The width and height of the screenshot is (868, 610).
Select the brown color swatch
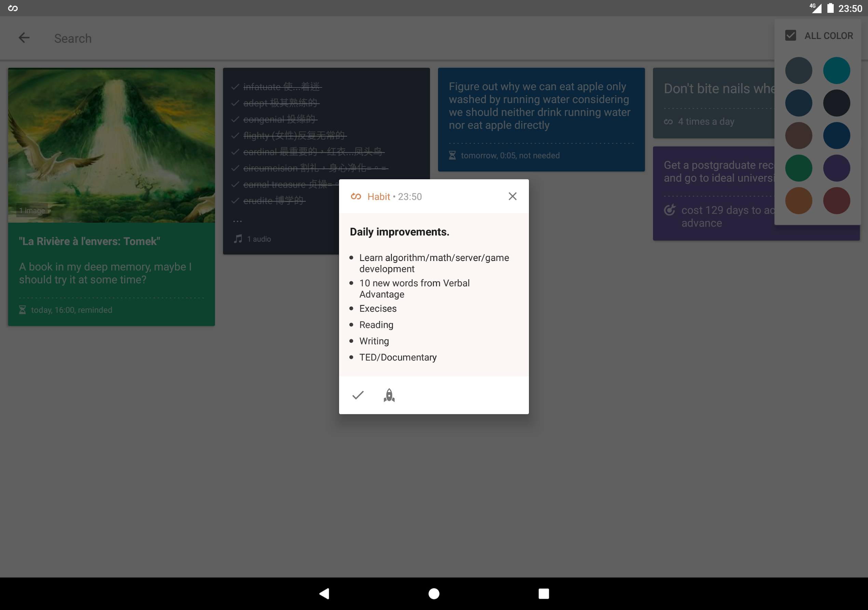coord(798,135)
